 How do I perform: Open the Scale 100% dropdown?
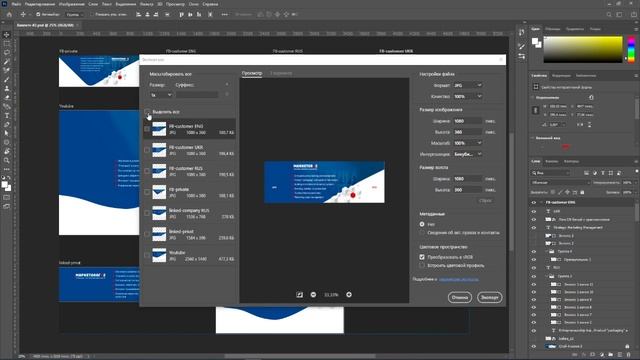[468, 143]
